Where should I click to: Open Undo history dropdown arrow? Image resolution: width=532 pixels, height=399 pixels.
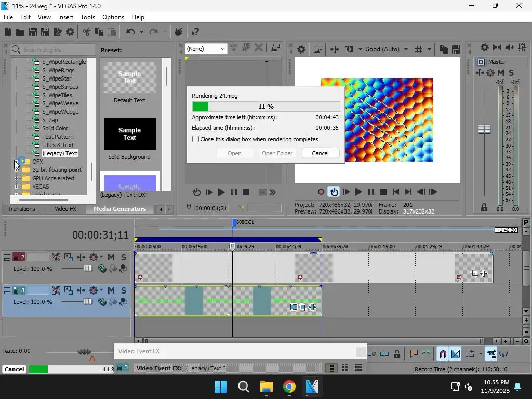(141, 32)
